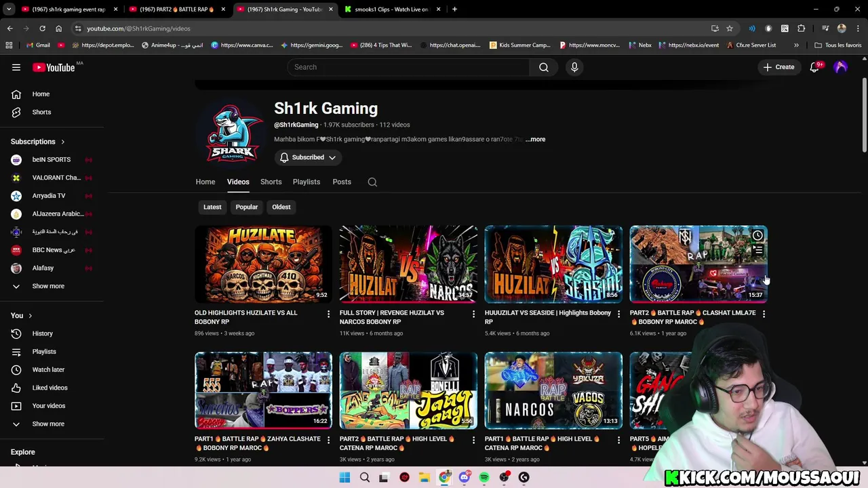Viewport: 868px width, 488px height.
Task: Show more subscriptions in the sidebar
Action: (x=48, y=286)
